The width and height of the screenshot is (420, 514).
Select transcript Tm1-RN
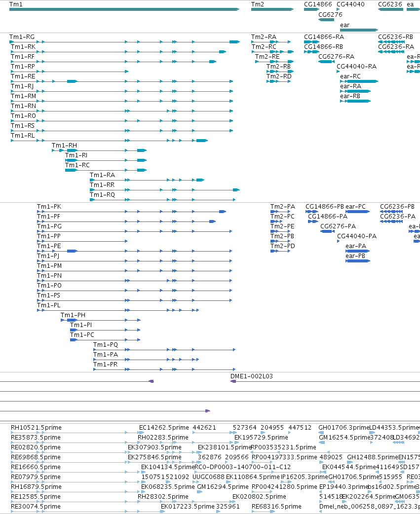(x=122, y=111)
